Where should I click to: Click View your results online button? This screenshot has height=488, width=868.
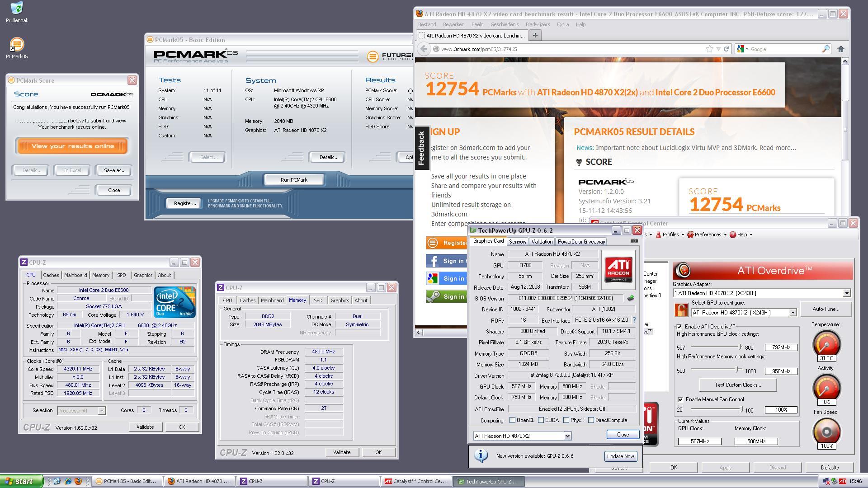click(72, 146)
